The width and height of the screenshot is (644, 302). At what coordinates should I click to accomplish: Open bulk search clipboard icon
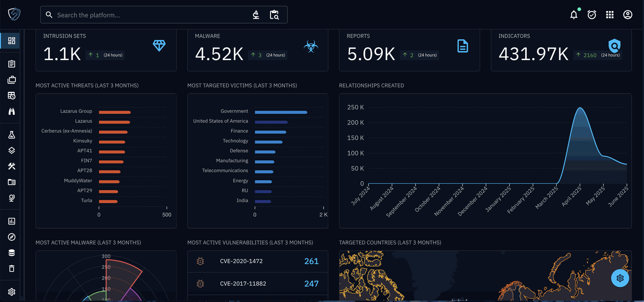pos(274,15)
